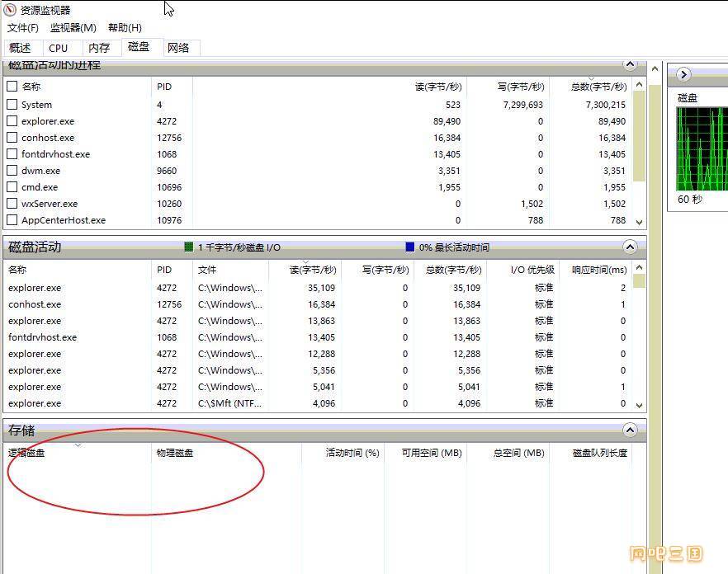Sort storage by 可用空间 (MB) column
Screen dimensions: 728x574
(x=432, y=453)
